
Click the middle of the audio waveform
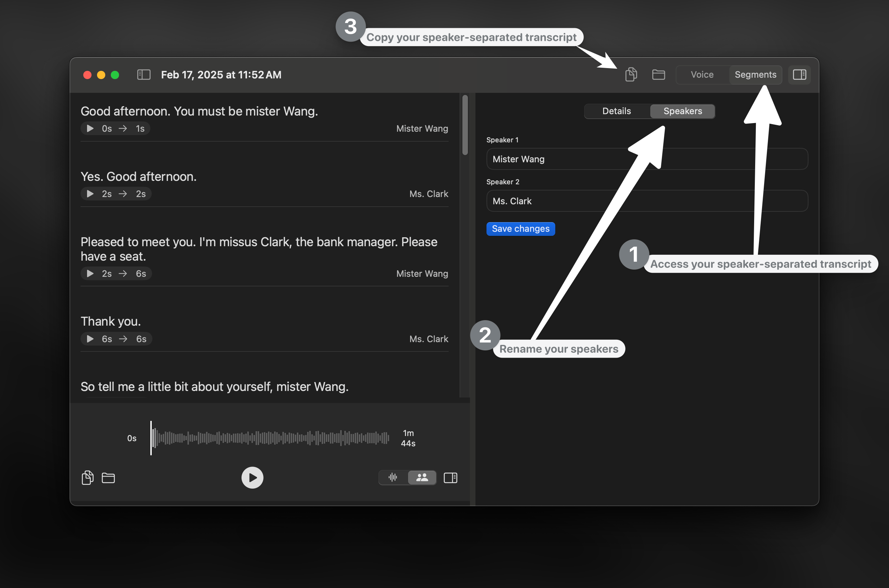[270, 438]
